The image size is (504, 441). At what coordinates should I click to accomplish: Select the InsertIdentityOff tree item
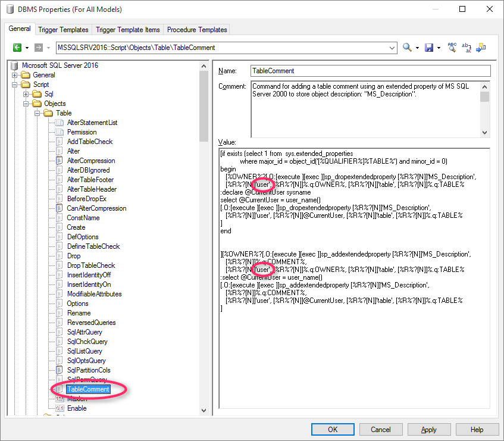[89, 275]
